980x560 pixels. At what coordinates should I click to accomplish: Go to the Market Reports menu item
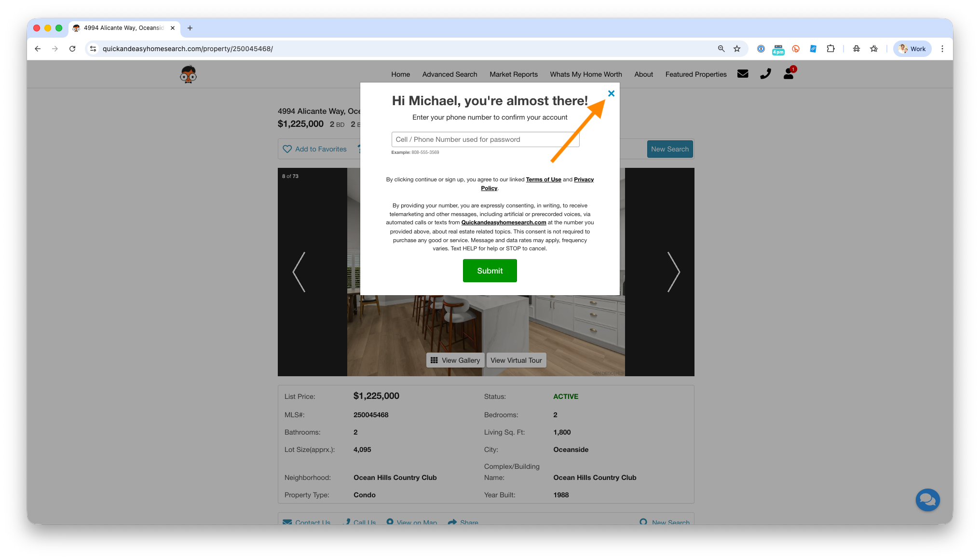[513, 74]
